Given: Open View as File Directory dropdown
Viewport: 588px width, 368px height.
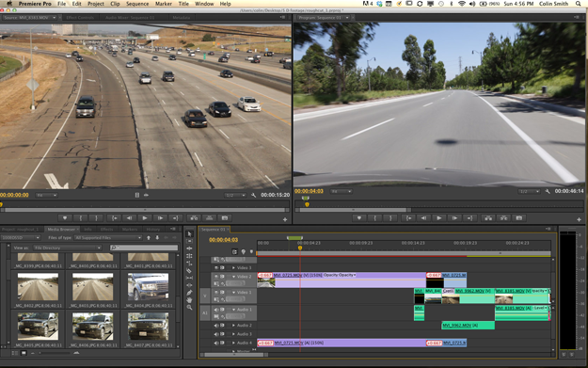Looking at the screenshot, I should pyautogui.click(x=67, y=248).
